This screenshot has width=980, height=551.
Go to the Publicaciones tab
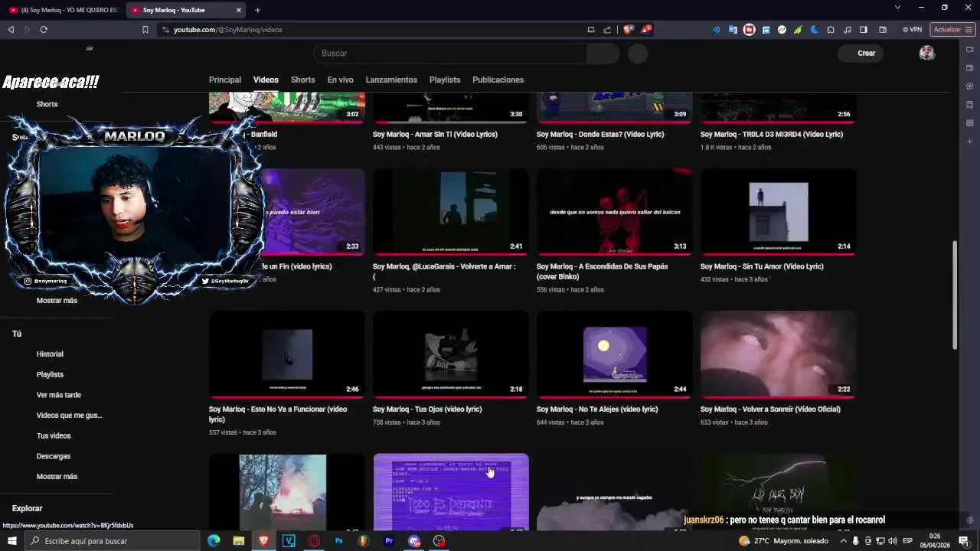[x=498, y=80]
